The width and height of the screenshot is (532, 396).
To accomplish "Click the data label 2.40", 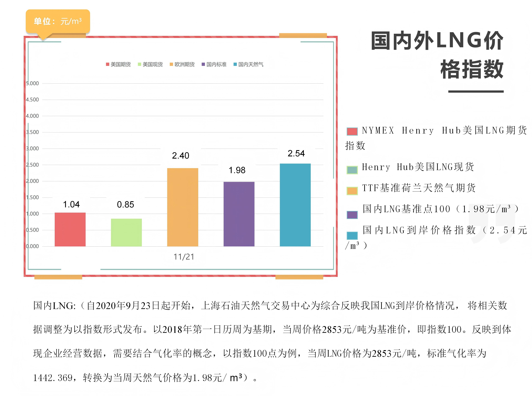I will [x=181, y=156].
